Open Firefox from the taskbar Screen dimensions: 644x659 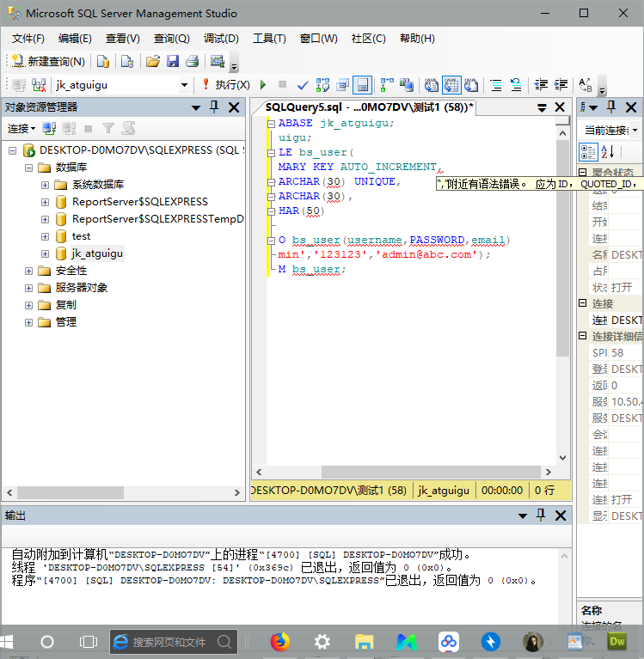tap(280, 642)
